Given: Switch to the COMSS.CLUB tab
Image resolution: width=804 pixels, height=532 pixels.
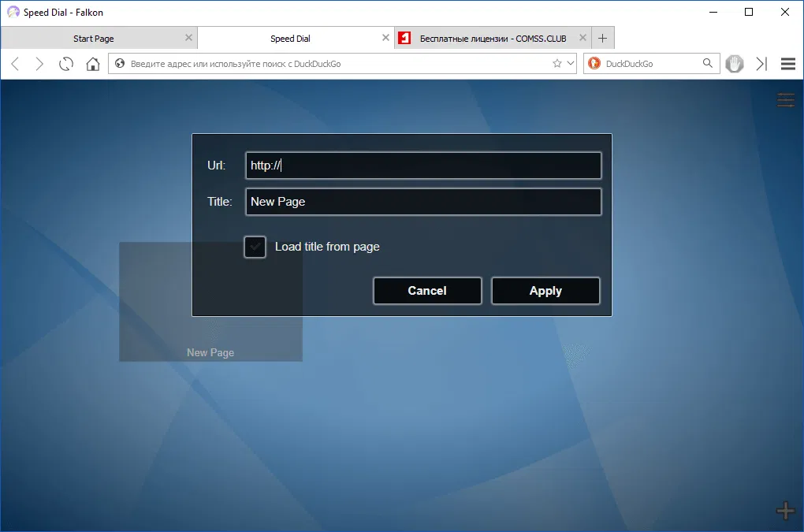Looking at the screenshot, I should click(493, 39).
